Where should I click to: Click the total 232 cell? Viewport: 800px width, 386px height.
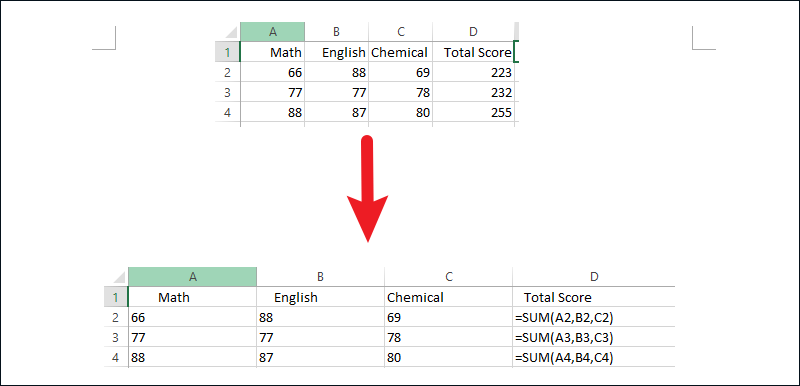point(473,92)
